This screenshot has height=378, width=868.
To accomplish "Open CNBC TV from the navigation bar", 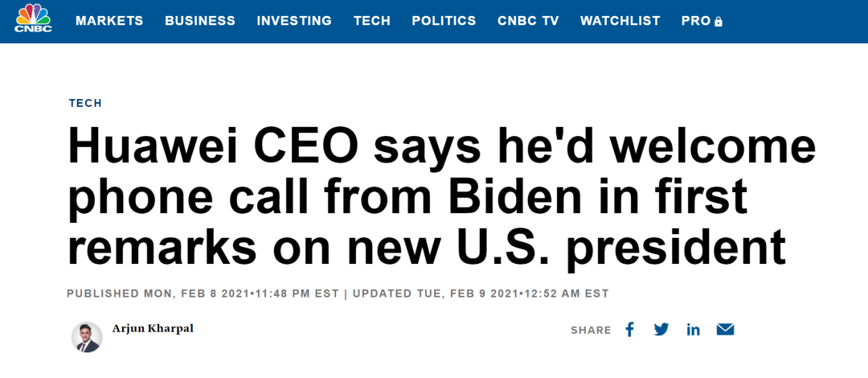I will click(x=528, y=21).
